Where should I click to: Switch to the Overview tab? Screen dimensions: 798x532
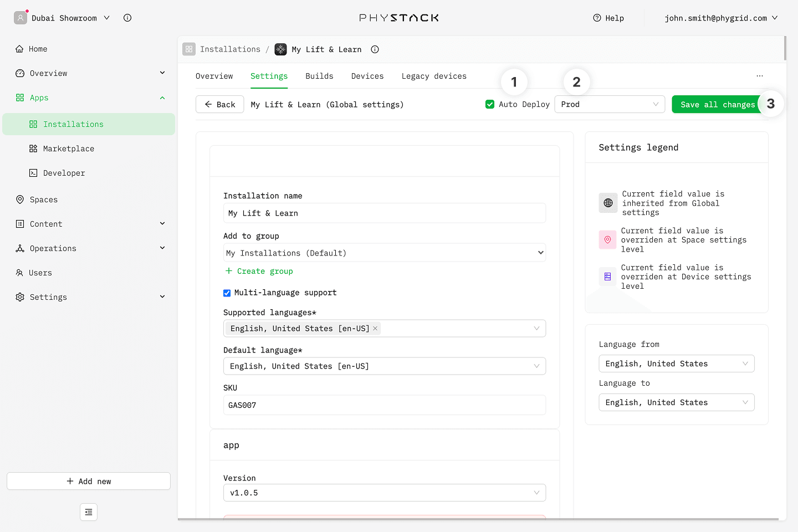[214, 76]
